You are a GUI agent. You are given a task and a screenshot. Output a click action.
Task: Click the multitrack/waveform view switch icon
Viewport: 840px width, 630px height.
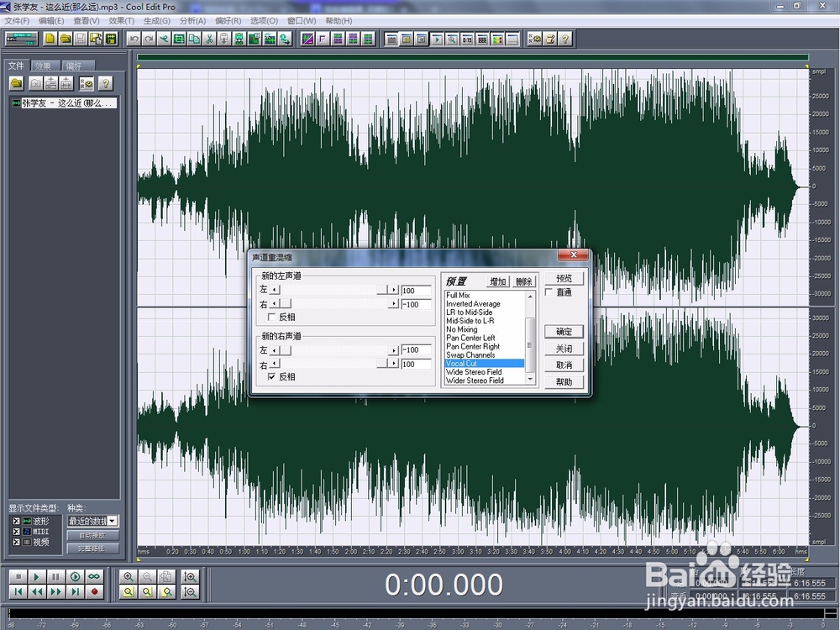[x=21, y=39]
